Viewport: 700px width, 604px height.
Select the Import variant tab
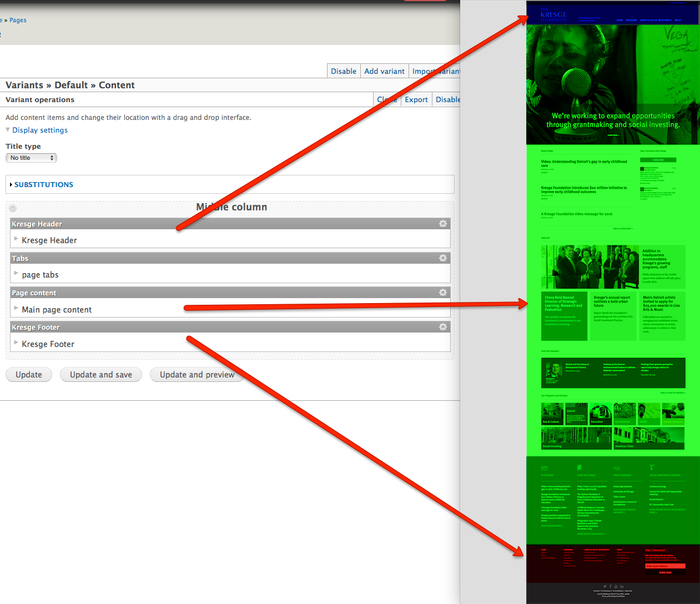click(x=435, y=71)
